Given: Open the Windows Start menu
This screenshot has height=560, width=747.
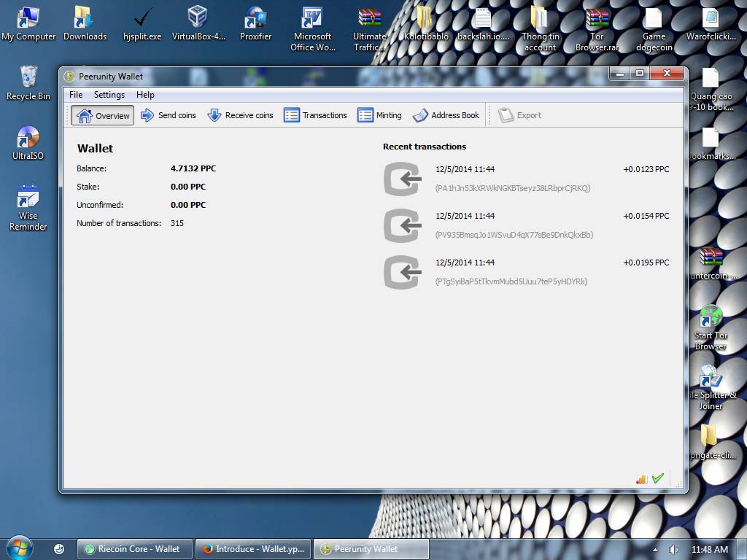Looking at the screenshot, I should click(19, 548).
